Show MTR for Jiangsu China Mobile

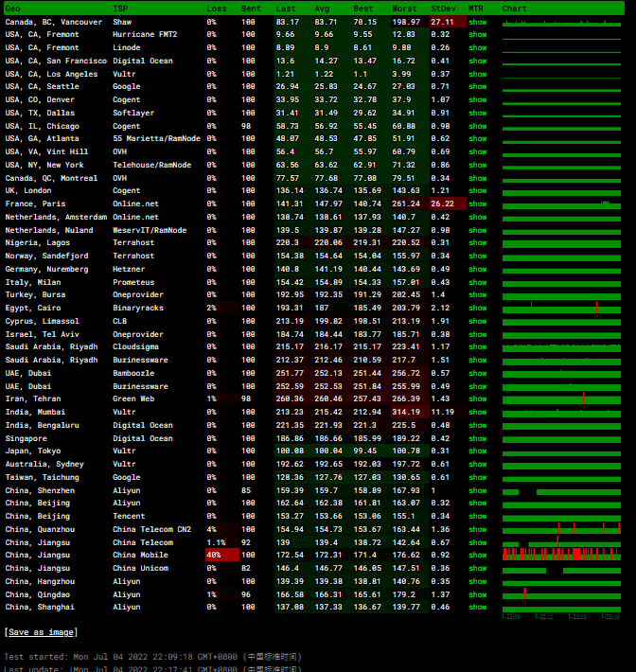pyautogui.click(x=477, y=555)
